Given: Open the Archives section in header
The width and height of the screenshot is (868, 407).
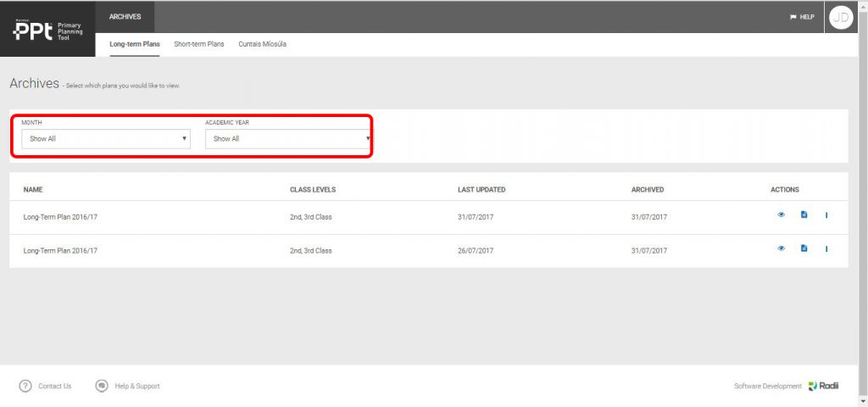Looking at the screenshot, I should coord(125,16).
